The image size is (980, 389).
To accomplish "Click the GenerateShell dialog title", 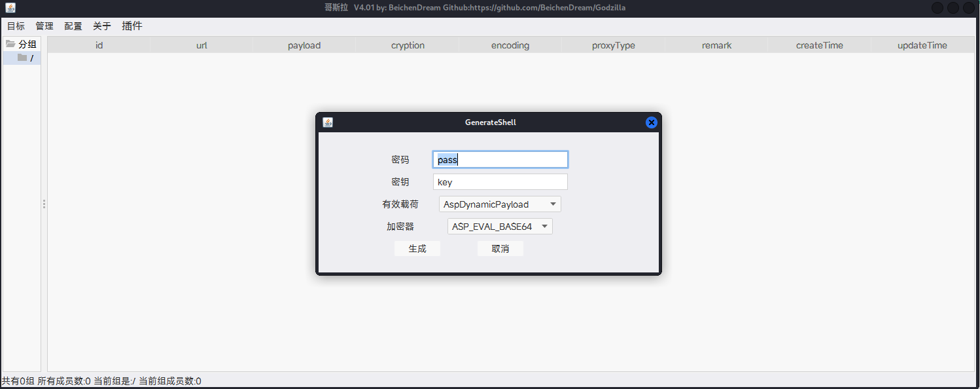I will (491, 122).
